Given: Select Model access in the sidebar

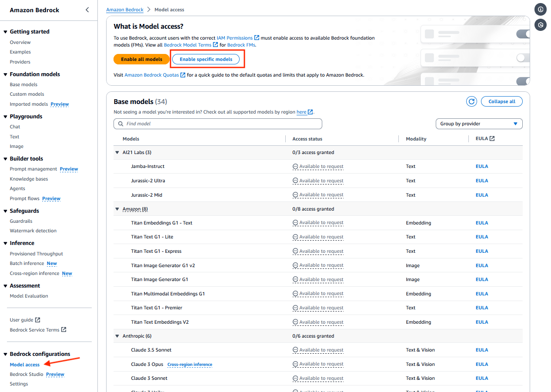Looking at the screenshot, I should coord(25,365).
